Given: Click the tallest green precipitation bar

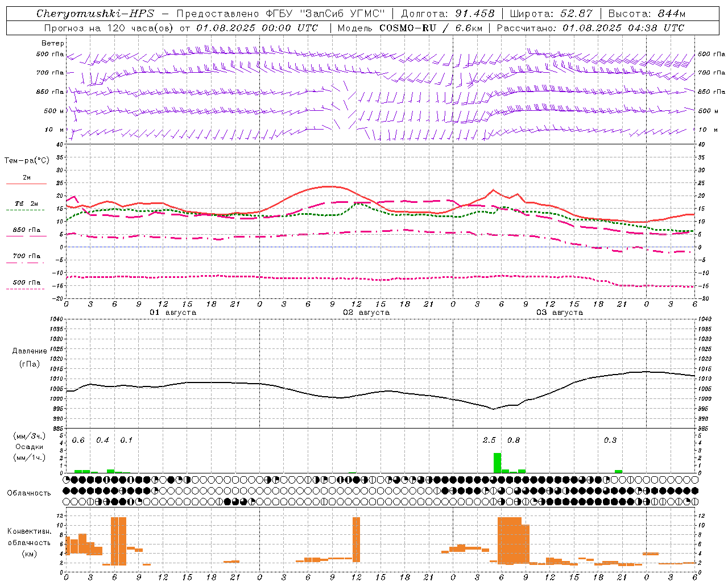Looking at the screenshot, I should pos(497,463).
